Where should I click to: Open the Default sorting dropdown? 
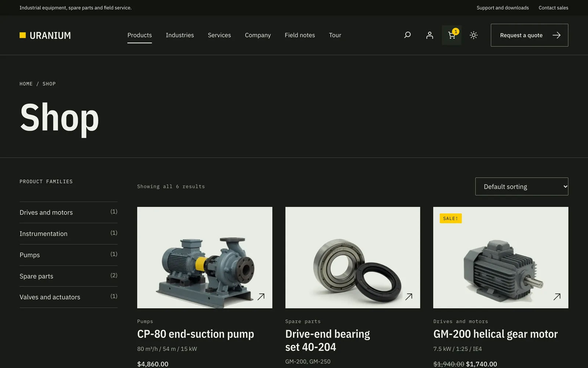tap(521, 187)
